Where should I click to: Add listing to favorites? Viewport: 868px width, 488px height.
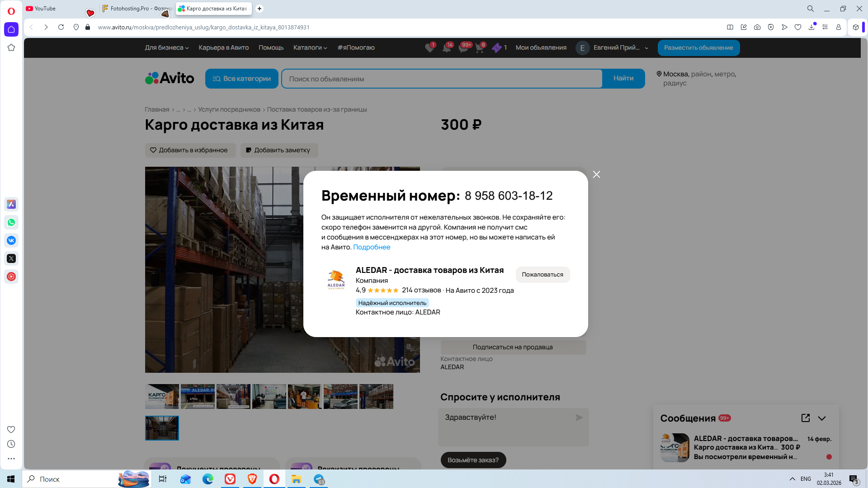pos(190,150)
